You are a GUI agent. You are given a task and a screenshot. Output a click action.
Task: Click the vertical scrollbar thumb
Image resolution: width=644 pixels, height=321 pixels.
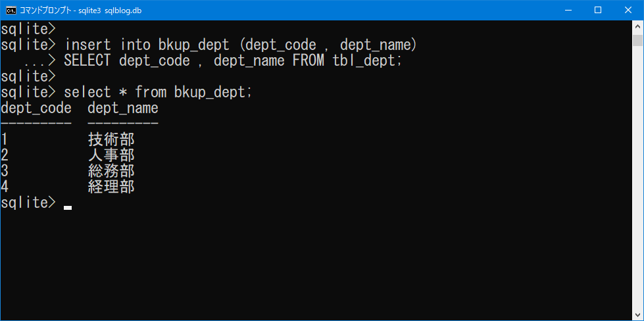(x=637, y=41)
